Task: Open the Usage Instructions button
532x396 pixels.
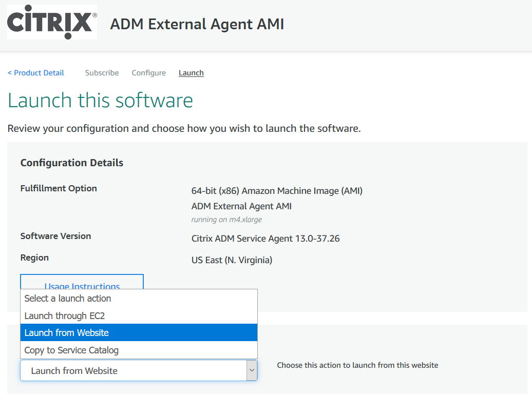Action: 82,283
